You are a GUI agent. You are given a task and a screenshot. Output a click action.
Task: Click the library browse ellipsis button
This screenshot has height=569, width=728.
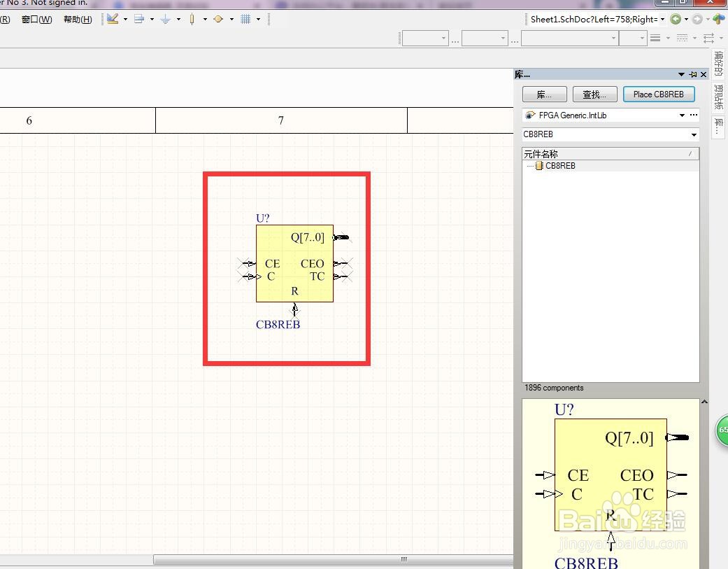point(694,115)
